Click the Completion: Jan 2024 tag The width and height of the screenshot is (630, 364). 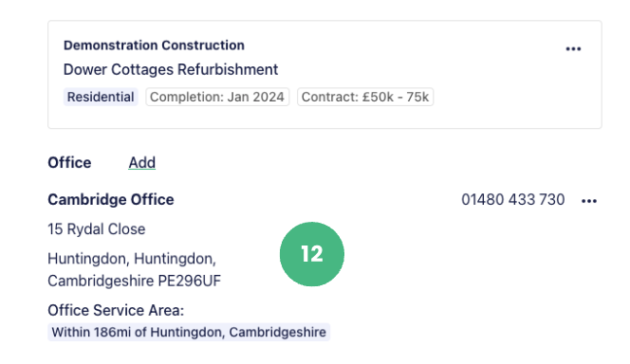[217, 97]
